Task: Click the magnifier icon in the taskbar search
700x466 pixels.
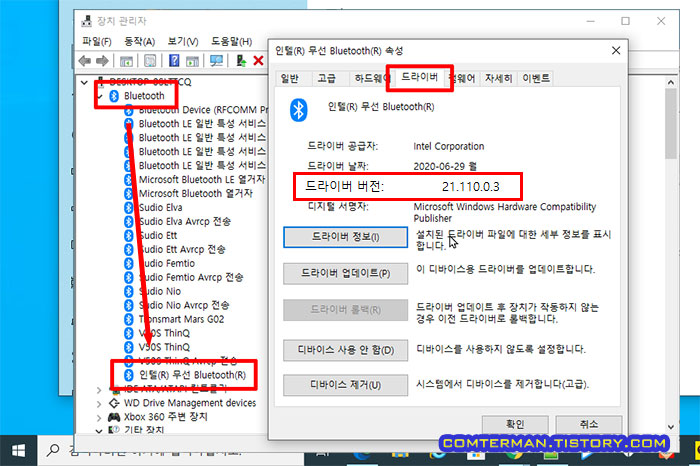Action: pos(53,449)
